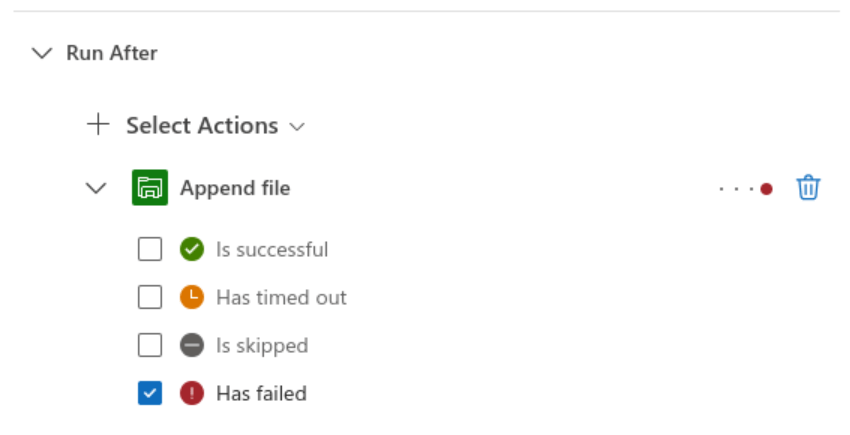Delete the Append file run-after action

[x=808, y=188]
